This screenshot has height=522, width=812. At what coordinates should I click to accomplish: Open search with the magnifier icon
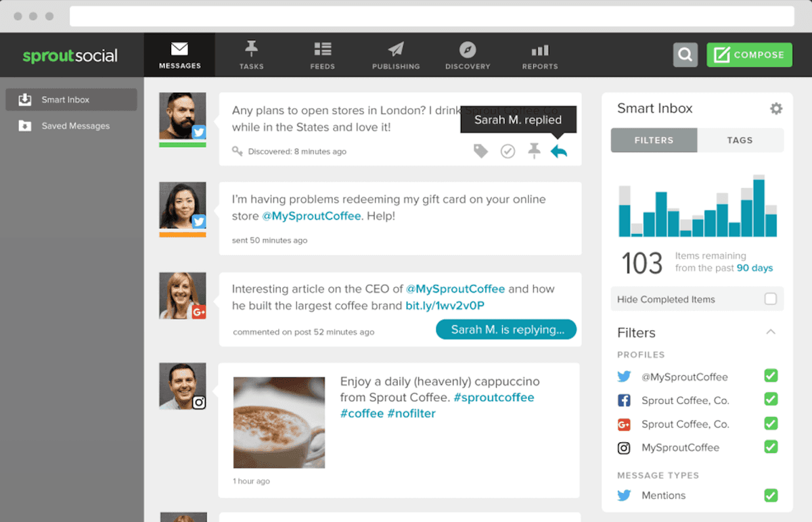coord(685,55)
